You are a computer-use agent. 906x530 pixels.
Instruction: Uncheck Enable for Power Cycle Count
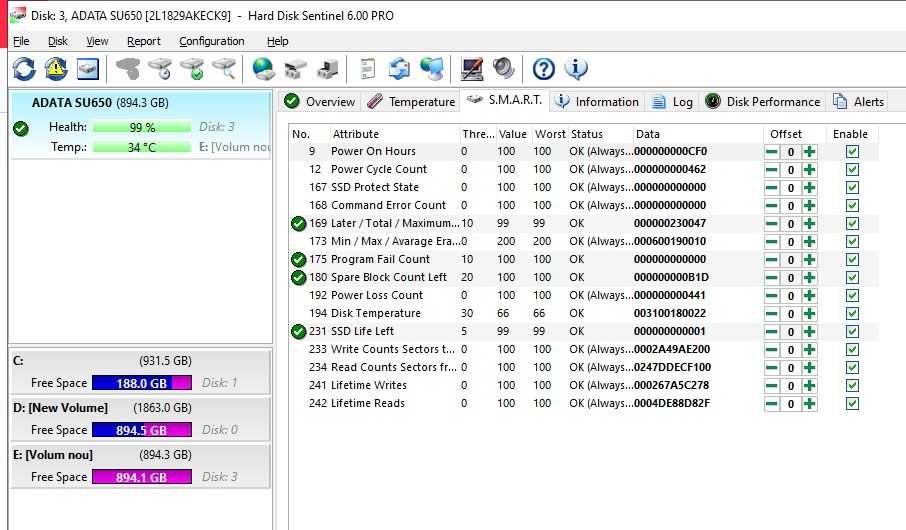pos(852,169)
